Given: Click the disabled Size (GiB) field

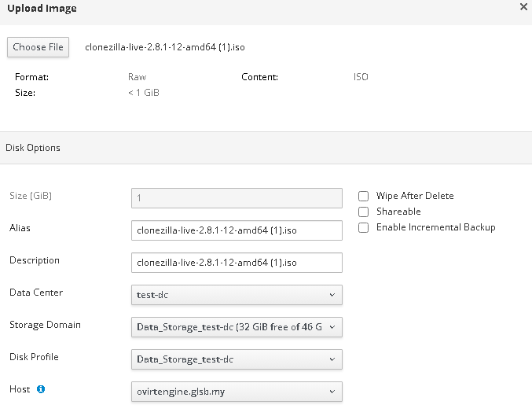Looking at the screenshot, I should coord(236,198).
